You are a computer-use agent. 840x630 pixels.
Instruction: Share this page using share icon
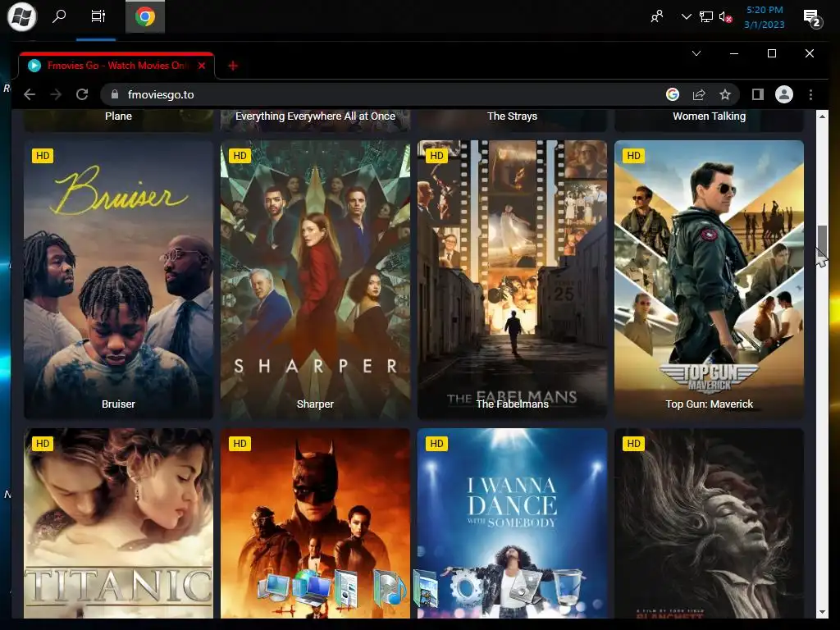click(x=699, y=94)
